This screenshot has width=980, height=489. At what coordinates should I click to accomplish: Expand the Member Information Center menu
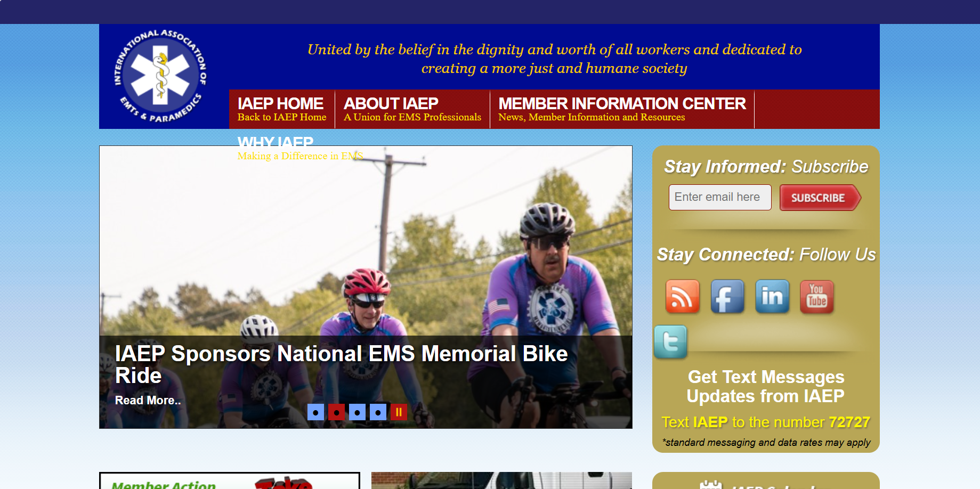point(622,109)
